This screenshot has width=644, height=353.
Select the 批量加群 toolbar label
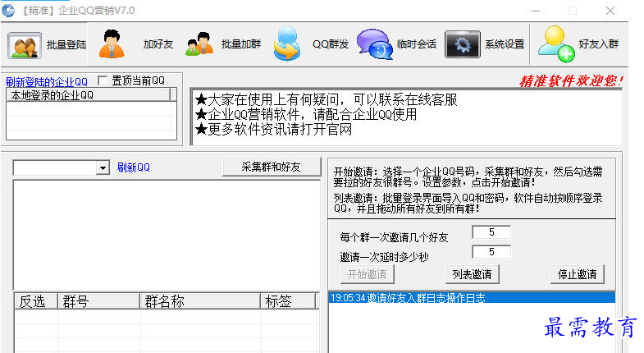(x=241, y=44)
